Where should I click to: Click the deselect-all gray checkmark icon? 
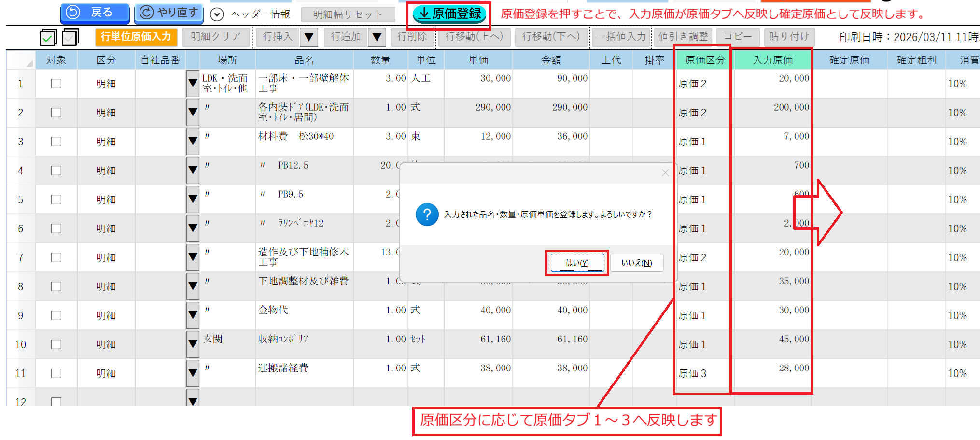(x=70, y=37)
